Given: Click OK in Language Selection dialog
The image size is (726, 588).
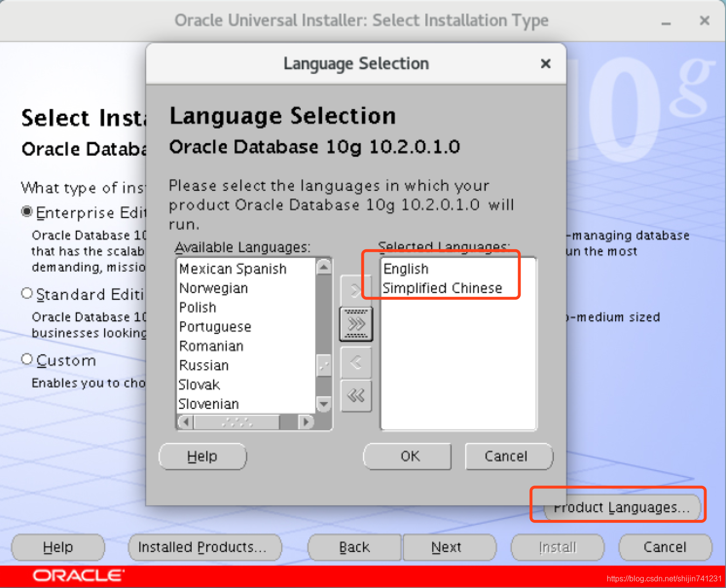Looking at the screenshot, I should pos(407,456).
